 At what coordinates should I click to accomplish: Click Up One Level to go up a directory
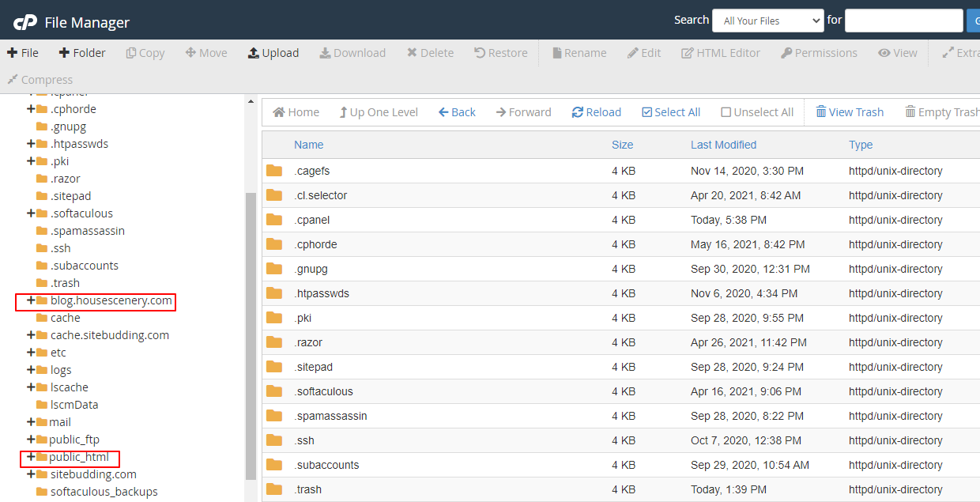[379, 111]
